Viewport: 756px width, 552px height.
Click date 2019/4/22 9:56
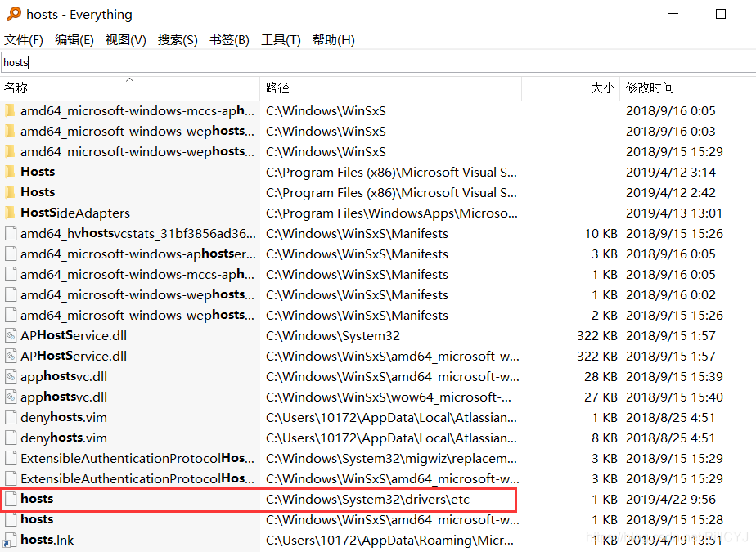(x=671, y=500)
